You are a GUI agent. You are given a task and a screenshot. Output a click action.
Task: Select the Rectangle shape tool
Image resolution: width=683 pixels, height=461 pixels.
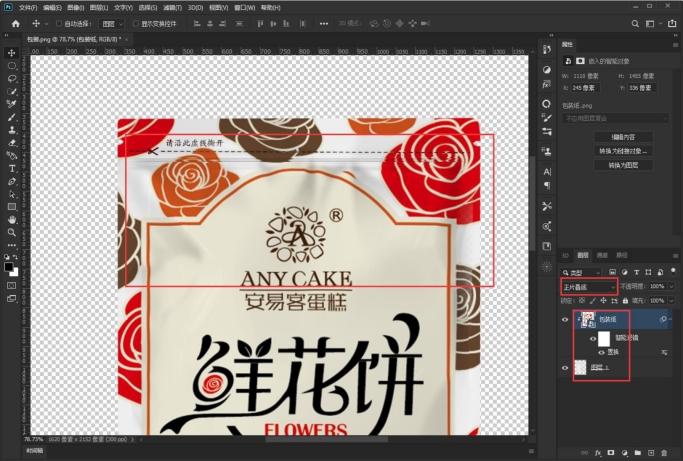pyautogui.click(x=12, y=207)
